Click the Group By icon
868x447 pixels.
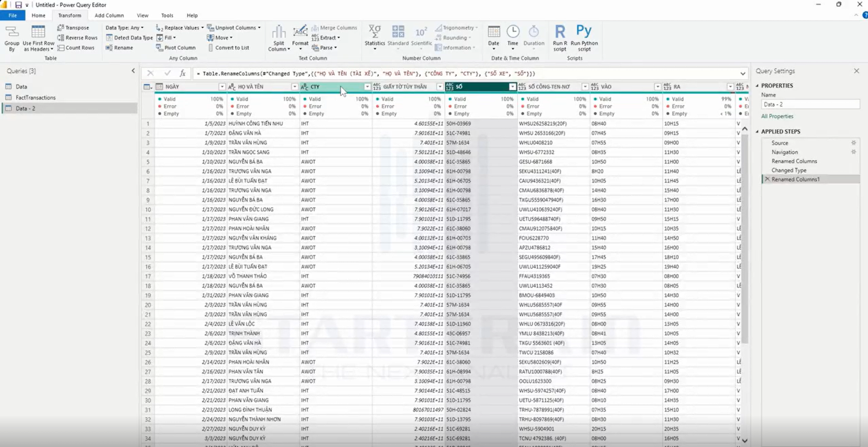12,38
